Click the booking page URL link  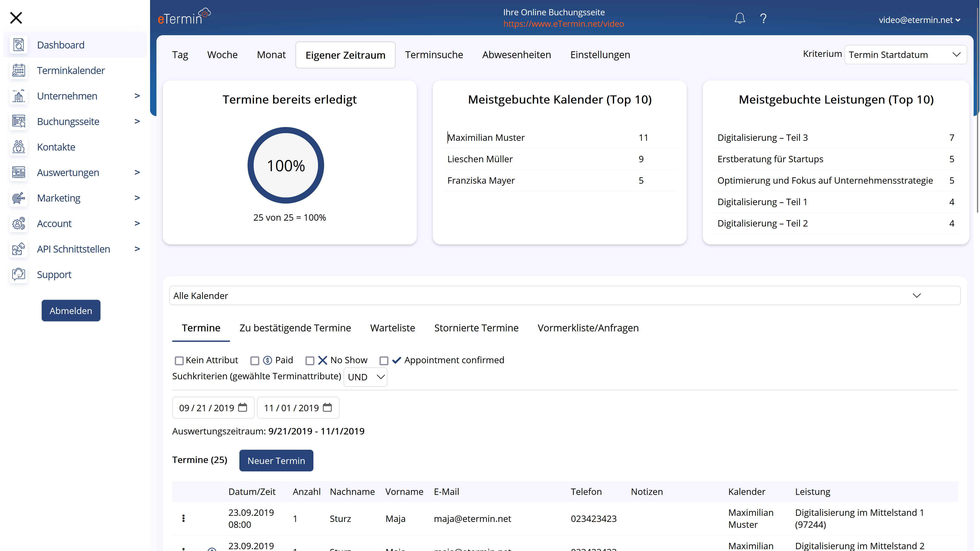coord(564,23)
